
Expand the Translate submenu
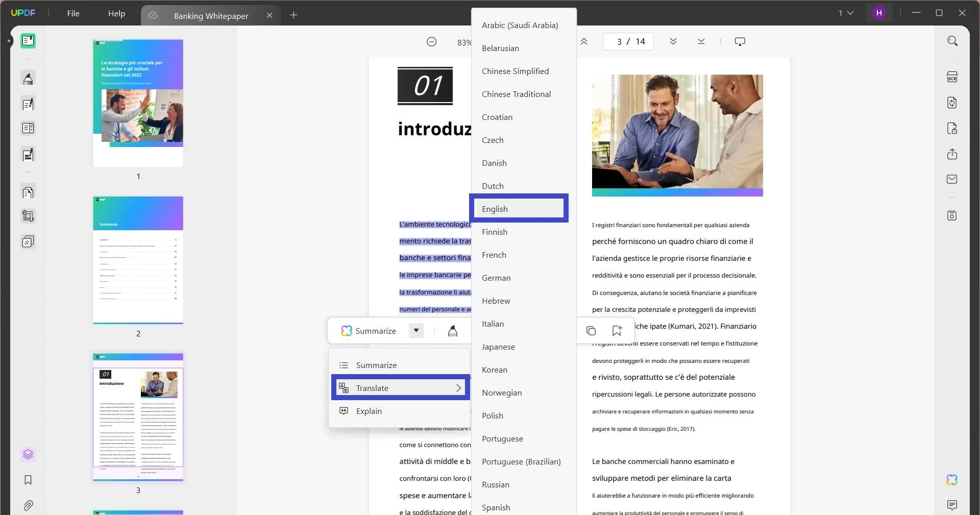click(x=458, y=388)
